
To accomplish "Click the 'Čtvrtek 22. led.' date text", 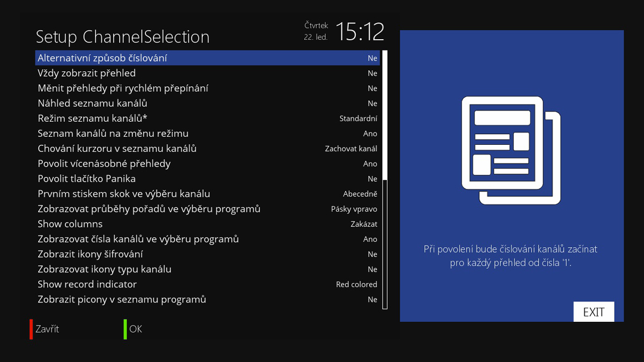I will click(316, 31).
